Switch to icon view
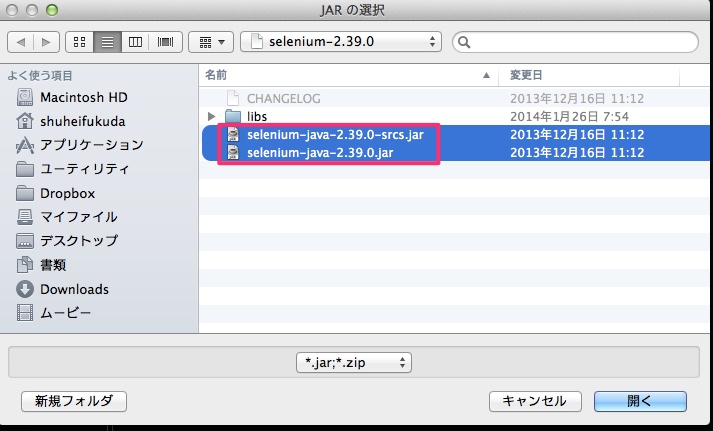The image size is (713, 431). click(80, 42)
